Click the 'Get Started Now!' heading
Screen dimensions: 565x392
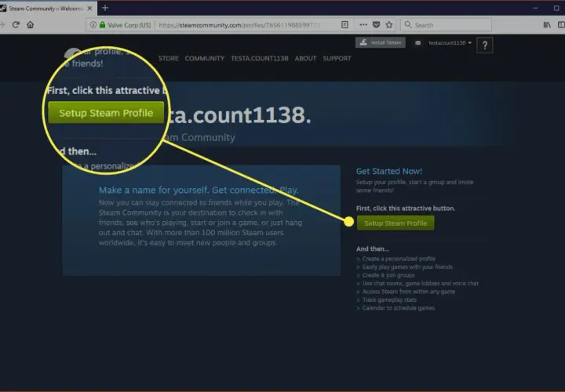click(388, 172)
